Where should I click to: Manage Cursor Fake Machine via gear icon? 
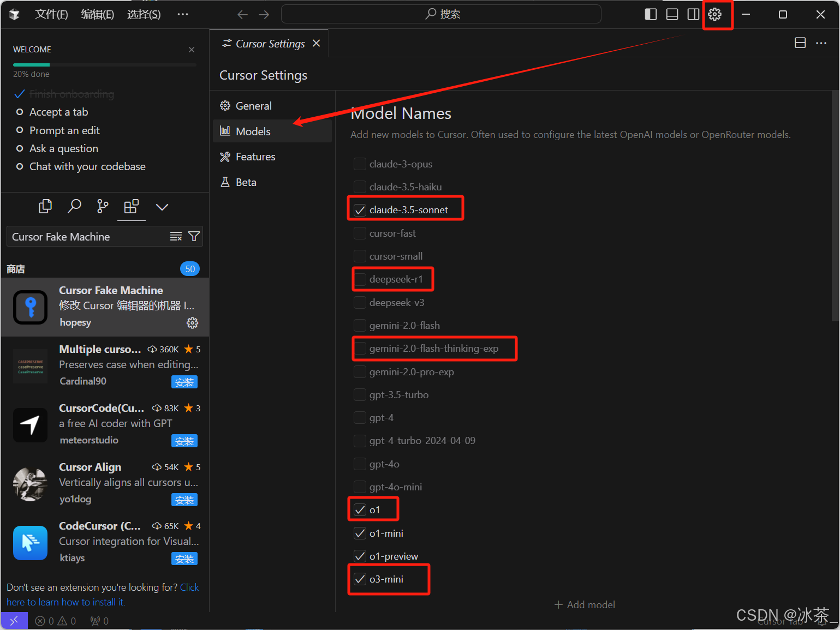192,323
